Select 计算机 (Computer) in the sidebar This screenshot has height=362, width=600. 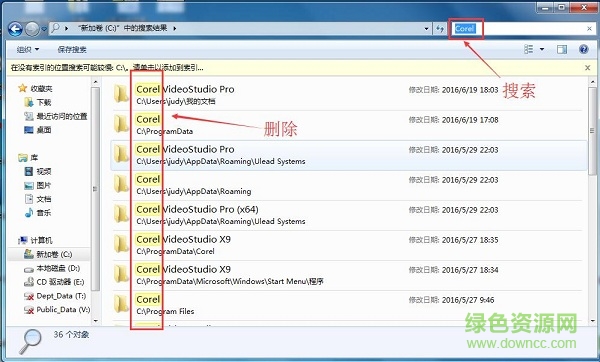tap(41, 240)
